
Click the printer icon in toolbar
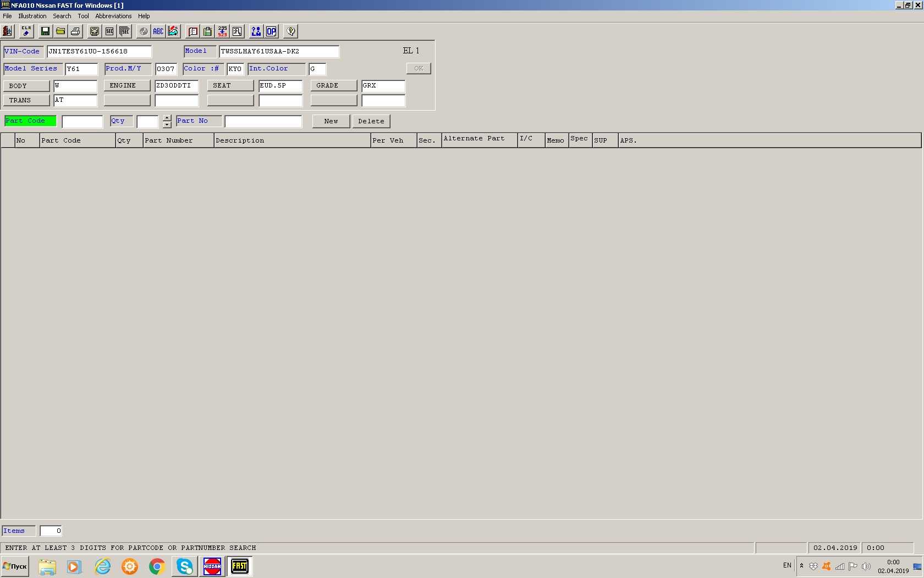[x=75, y=31]
